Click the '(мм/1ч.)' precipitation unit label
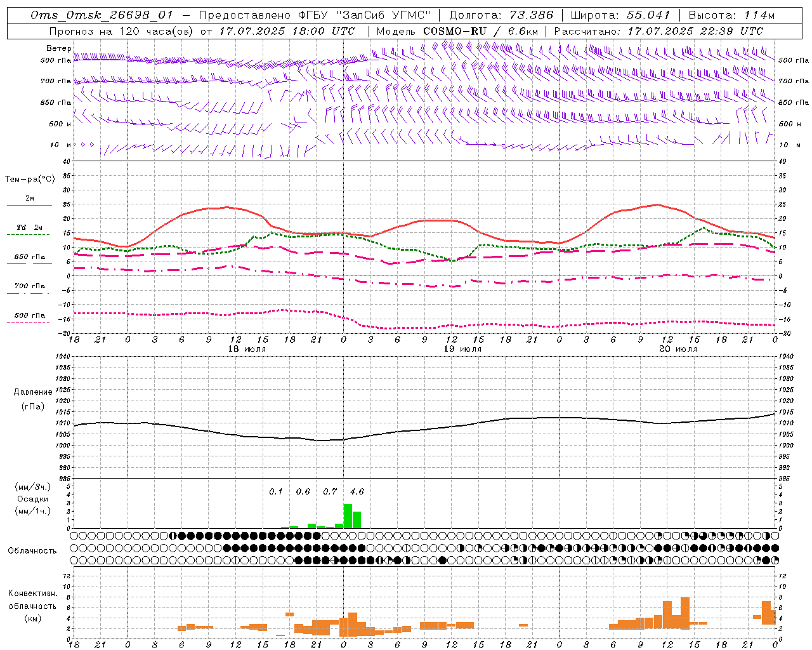The image size is (812, 650). click(32, 511)
